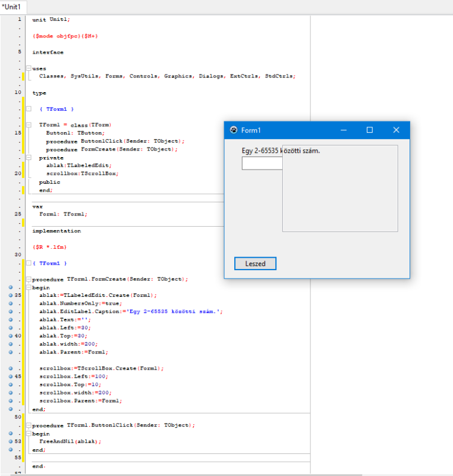Viewport: 453px width, 476px height.
Task: Click the Form1 paw application icon
Action: point(234,130)
